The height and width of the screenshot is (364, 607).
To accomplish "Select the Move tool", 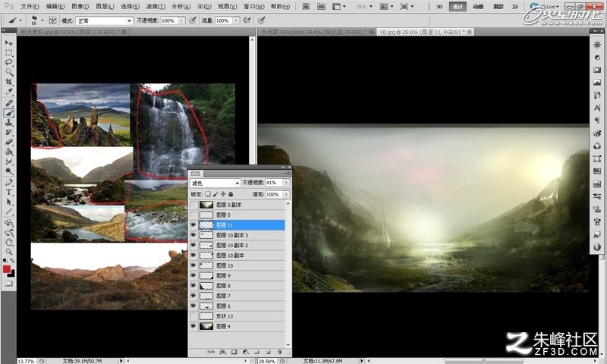I will [x=9, y=42].
